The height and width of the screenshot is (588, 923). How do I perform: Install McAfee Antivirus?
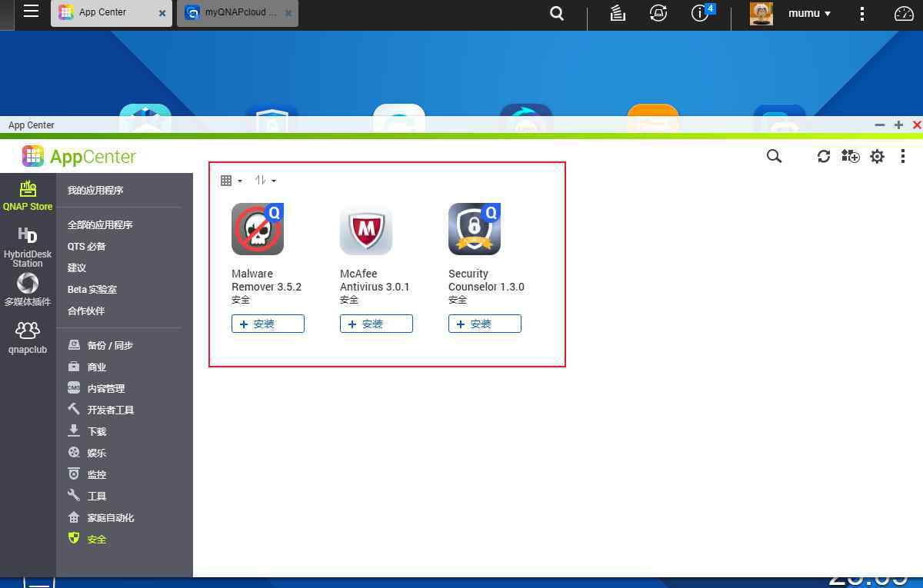point(376,324)
